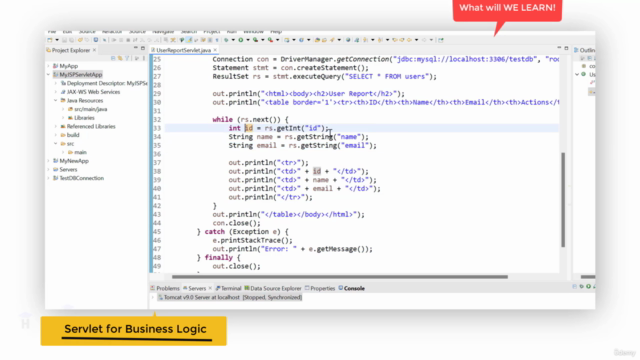Click the Project Explorer filter funnel icon
Image resolution: width=640 pixels, height=360 pixels.
(127, 58)
